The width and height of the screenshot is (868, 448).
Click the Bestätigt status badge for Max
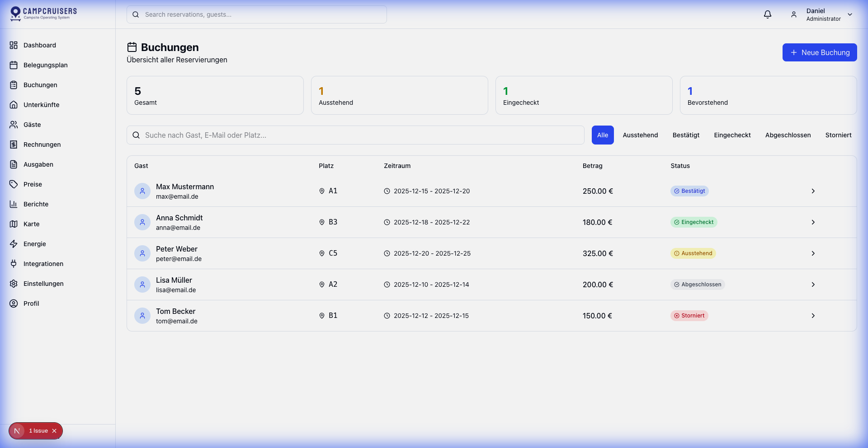(689, 191)
